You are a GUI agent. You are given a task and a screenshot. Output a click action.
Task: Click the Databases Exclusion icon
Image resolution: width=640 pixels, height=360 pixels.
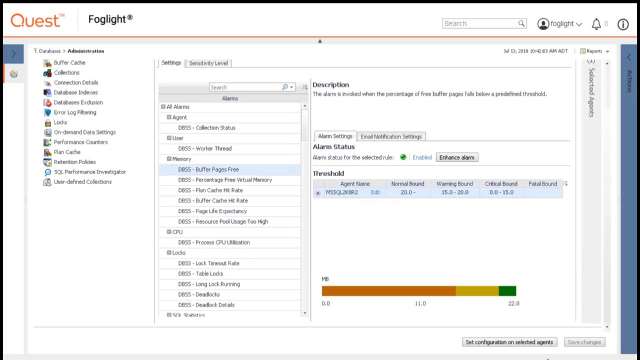pyautogui.click(x=47, y=102)
